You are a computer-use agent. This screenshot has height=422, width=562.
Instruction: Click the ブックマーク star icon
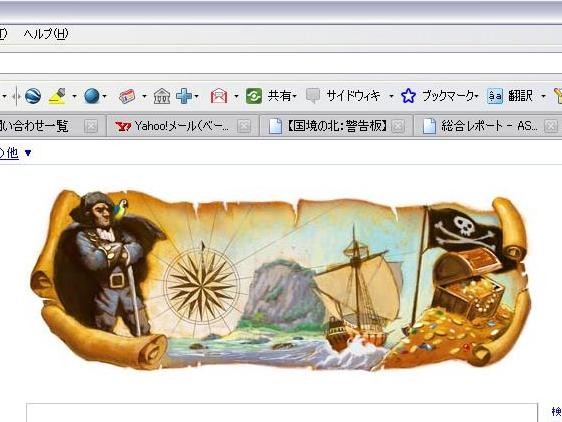[x=408, y=96]
